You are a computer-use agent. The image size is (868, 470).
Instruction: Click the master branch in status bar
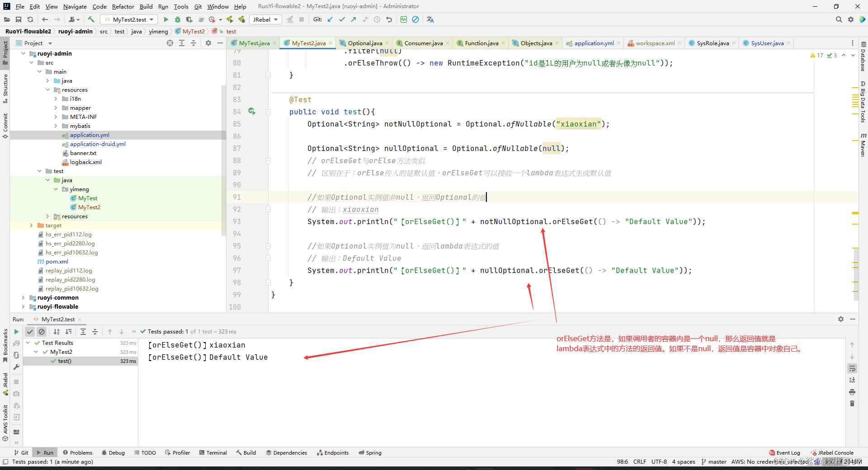pos(714,461)
